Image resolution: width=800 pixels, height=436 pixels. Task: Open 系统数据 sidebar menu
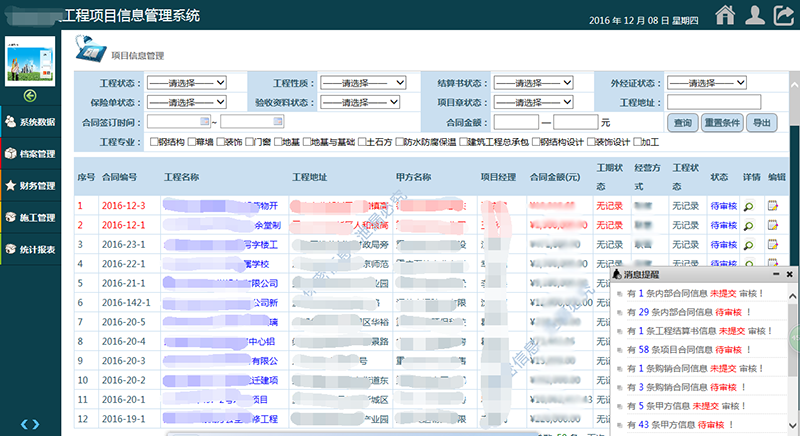[x=30, y=122]
